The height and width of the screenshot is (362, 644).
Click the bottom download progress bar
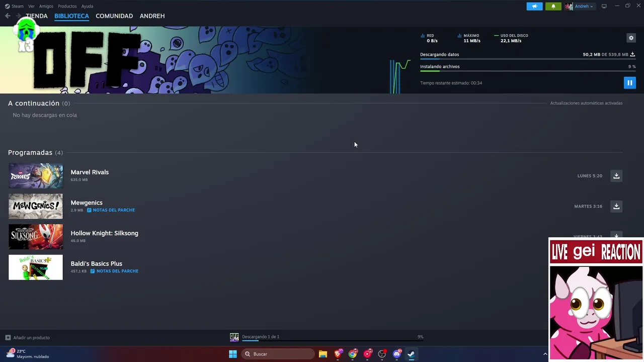(333, 341)
